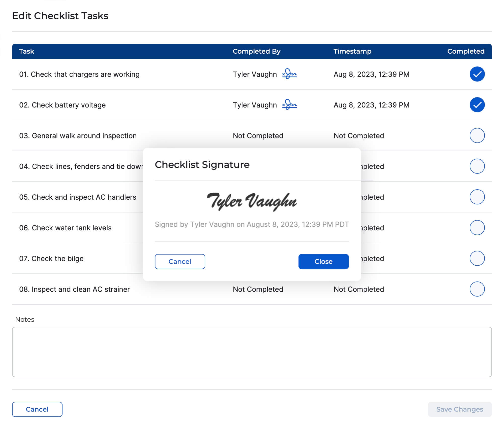Mark Check and inspect AC handlers completed
This screenshot has width=504, height=429.
[477, 197]
